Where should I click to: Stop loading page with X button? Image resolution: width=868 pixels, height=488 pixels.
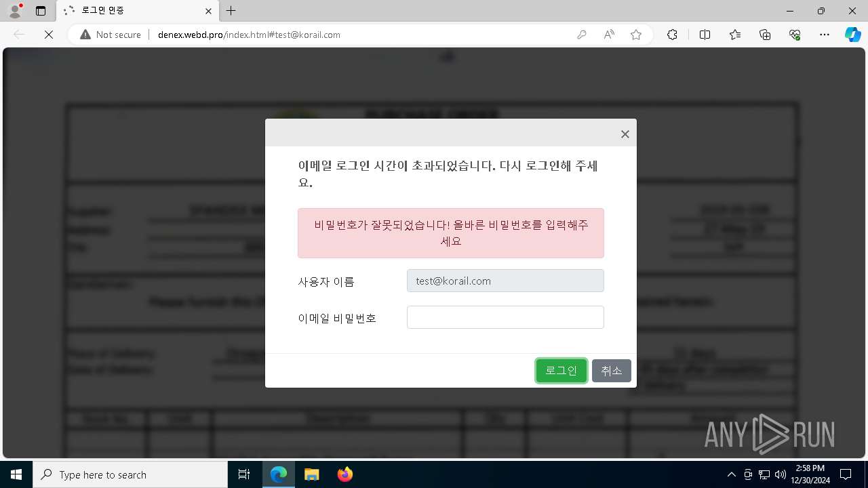pyautogui.click(x=49, y=35)
